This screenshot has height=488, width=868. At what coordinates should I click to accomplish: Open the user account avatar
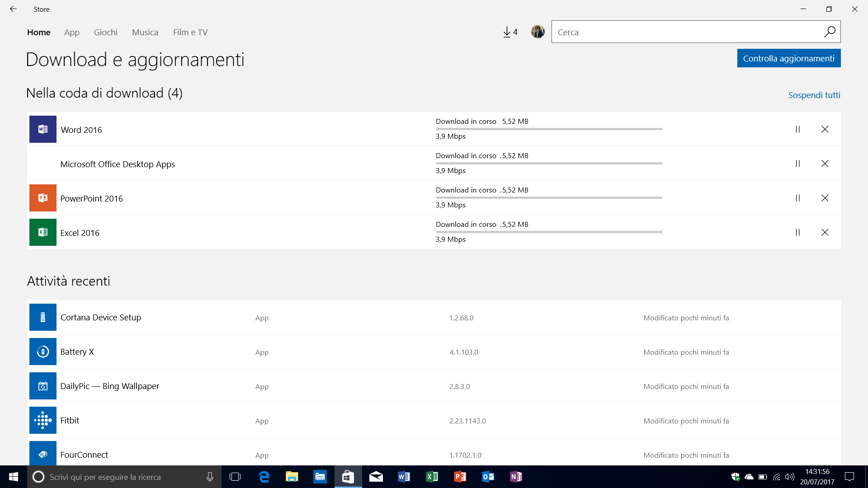click(538, 32)
